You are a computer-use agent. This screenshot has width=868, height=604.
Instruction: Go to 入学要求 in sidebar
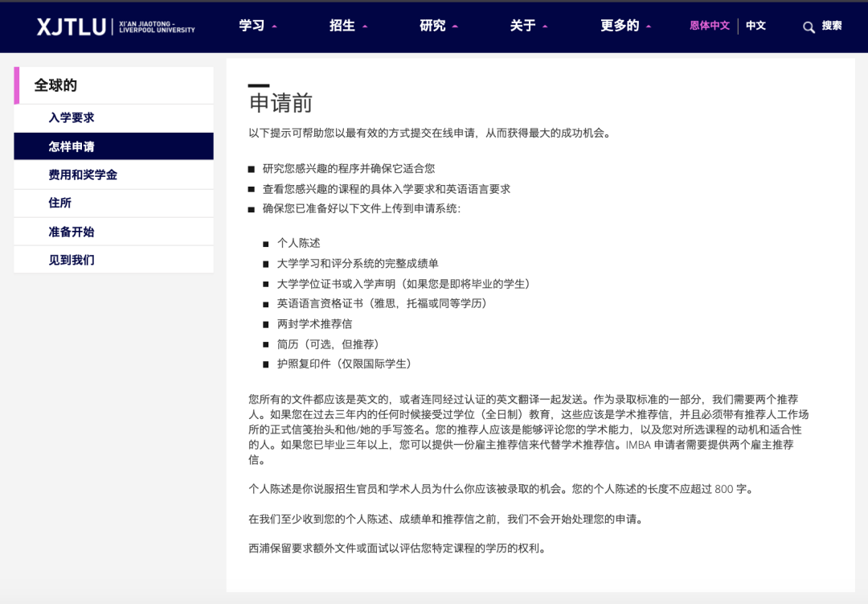click(x=72, y=117)
